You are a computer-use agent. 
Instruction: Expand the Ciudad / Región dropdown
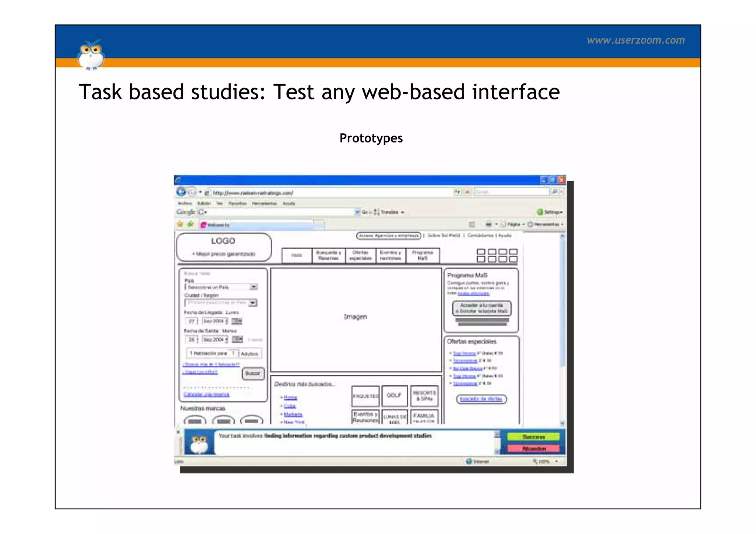[x=252, y=303]
